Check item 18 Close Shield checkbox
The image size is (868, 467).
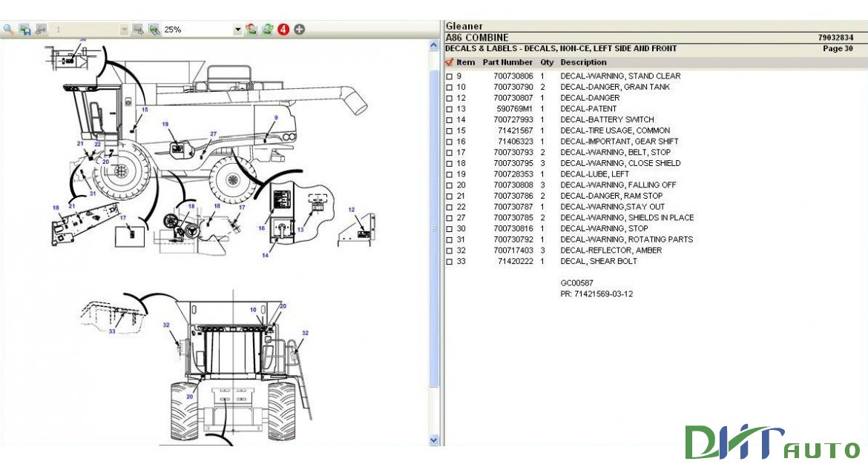click(x=450, y=164)
